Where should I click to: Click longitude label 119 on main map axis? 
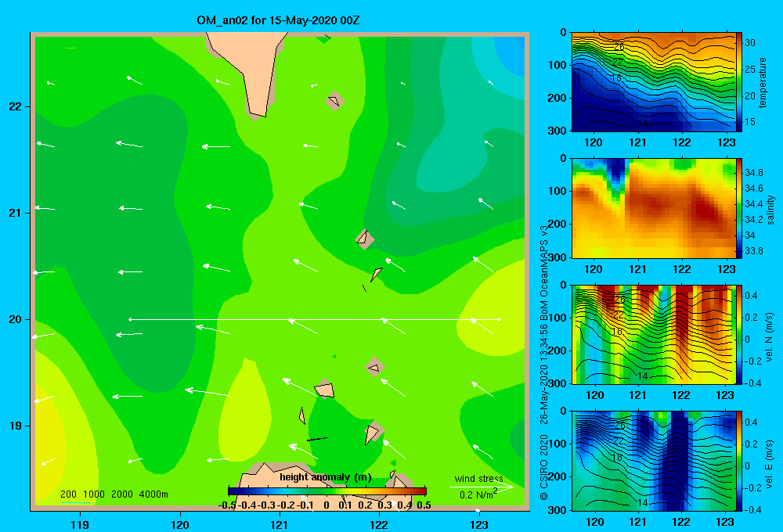80,524
